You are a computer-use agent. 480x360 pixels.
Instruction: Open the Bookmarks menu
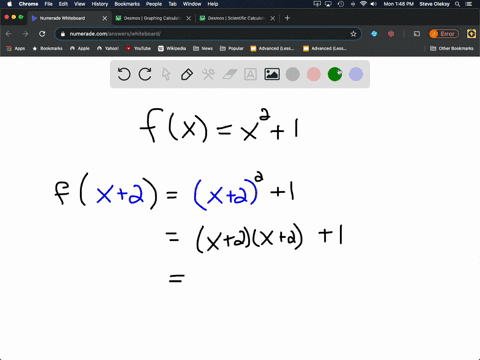[x=127, y=4]
